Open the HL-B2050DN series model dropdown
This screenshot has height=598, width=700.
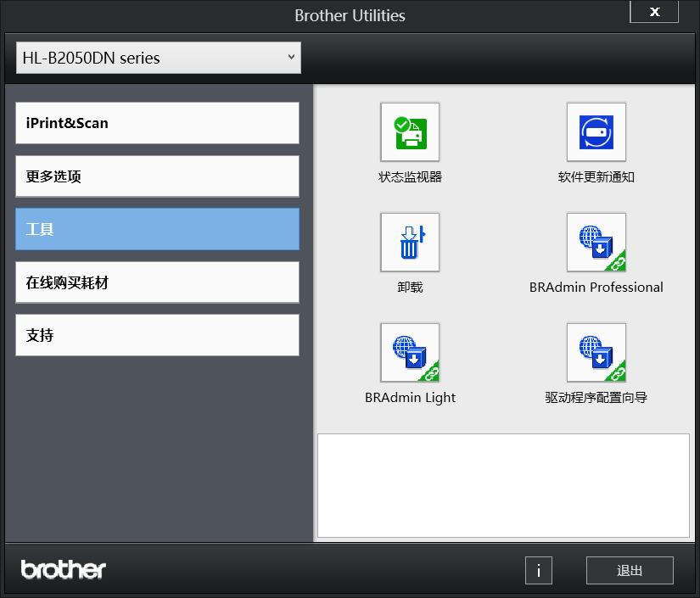pos(158,58)
